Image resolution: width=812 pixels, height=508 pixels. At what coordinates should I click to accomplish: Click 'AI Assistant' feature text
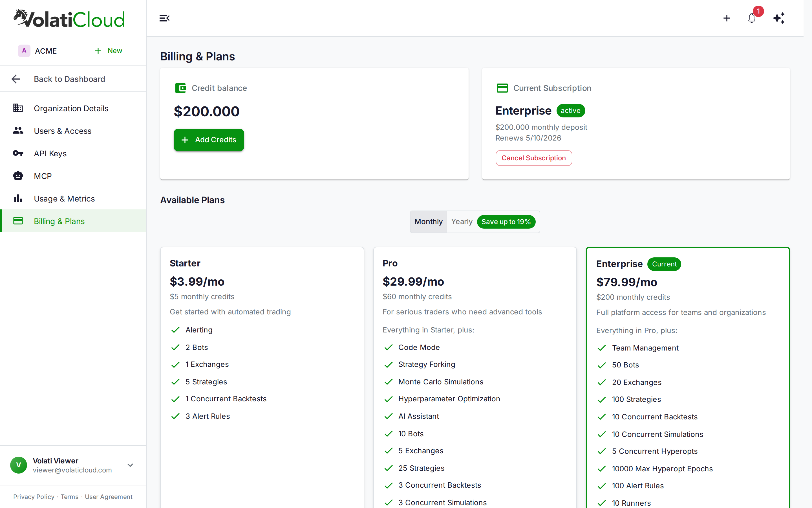[418, 416]
